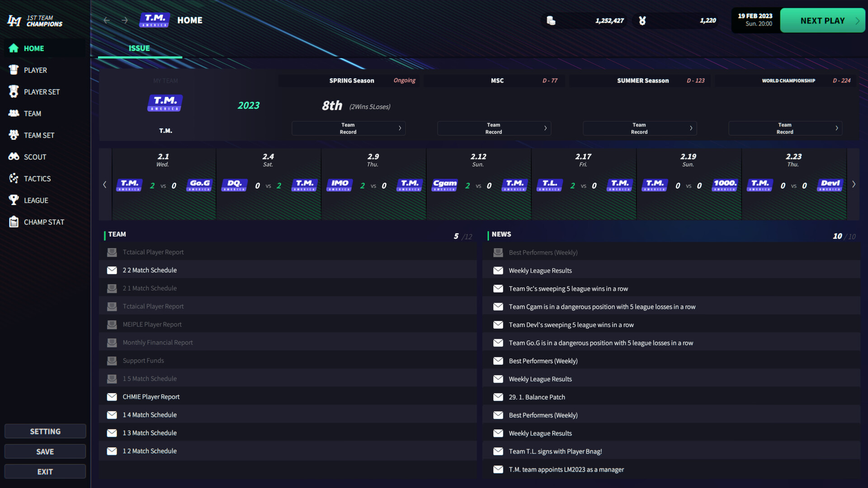Open LEAGUE via the trophy icon

click(14, 200)
